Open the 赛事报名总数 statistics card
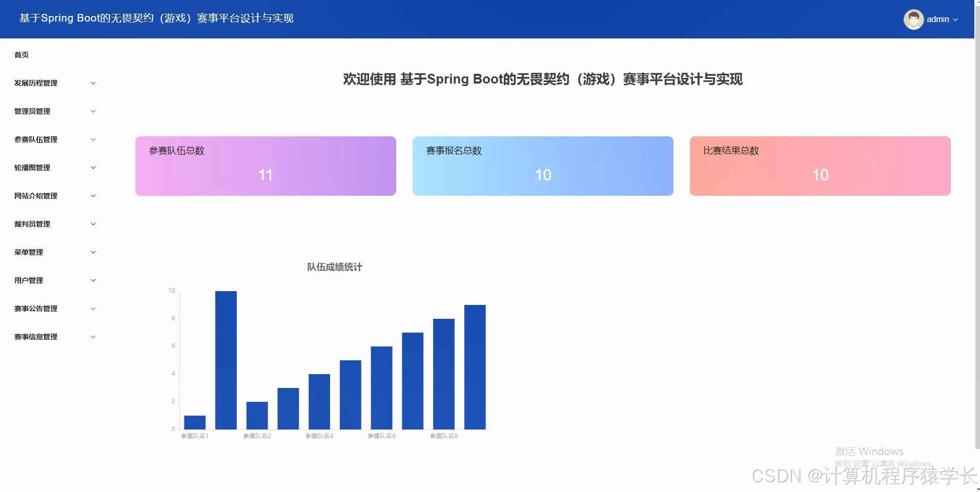Viewport: 980px width, 492px height. 542,166
